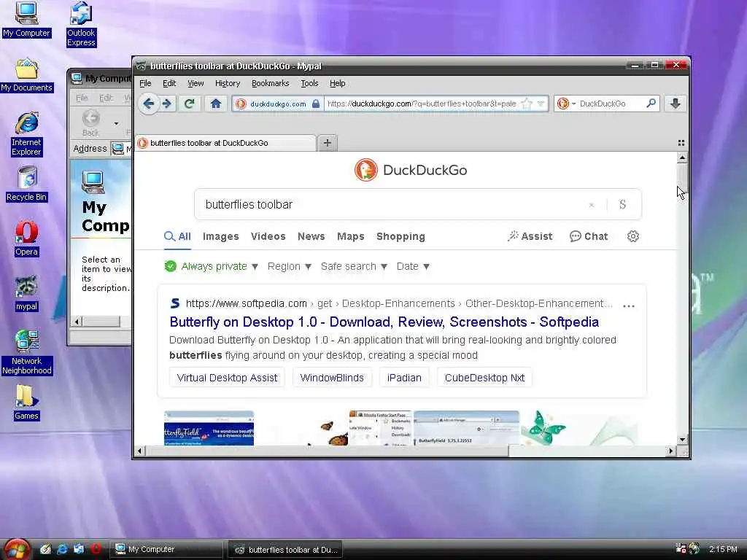This screenshot has height=560, width=747.
Task: Open Chat feature
Action: (589, 236)
